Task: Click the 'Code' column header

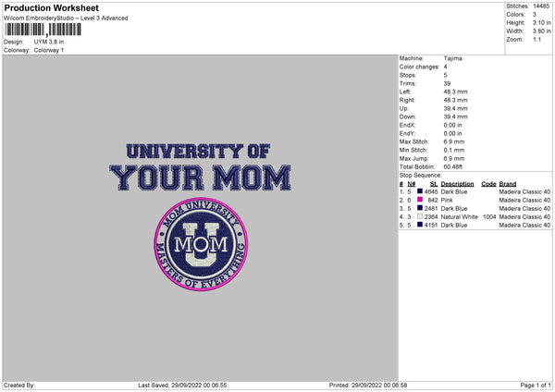Action: [x=488, y=184]
